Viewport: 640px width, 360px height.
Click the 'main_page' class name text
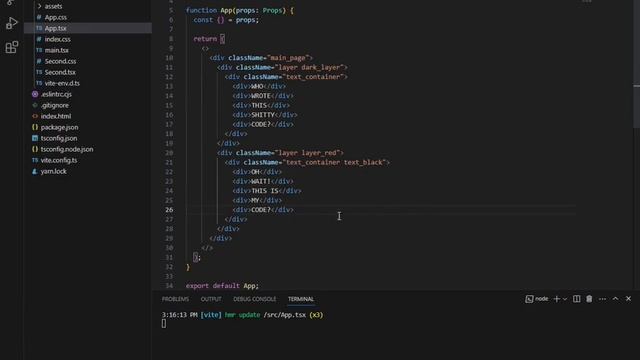(x=288, y=58)
